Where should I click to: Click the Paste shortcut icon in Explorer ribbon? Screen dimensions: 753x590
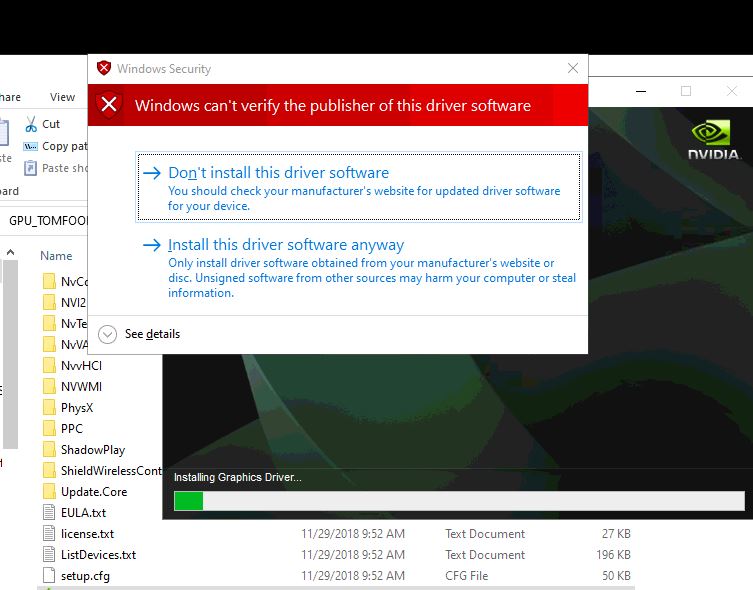(30, 168)
